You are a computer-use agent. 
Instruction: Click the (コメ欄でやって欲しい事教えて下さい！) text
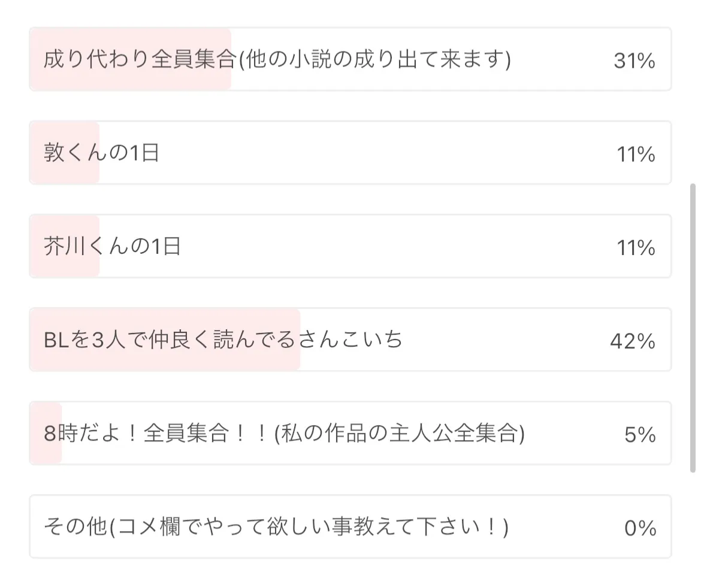pos(309,527)
